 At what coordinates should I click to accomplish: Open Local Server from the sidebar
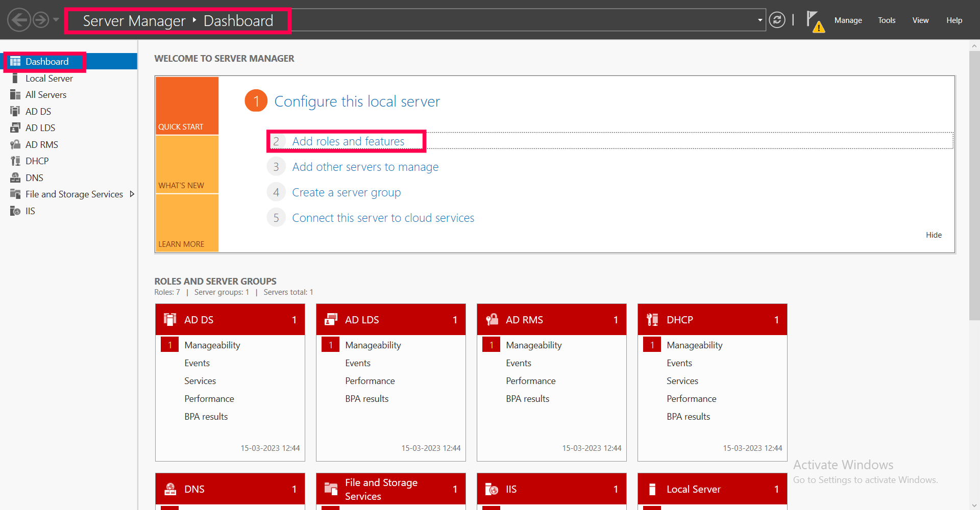point(48,78)
